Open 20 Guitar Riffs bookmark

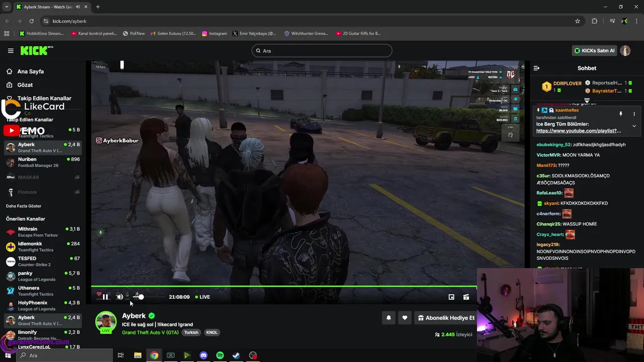358,34
